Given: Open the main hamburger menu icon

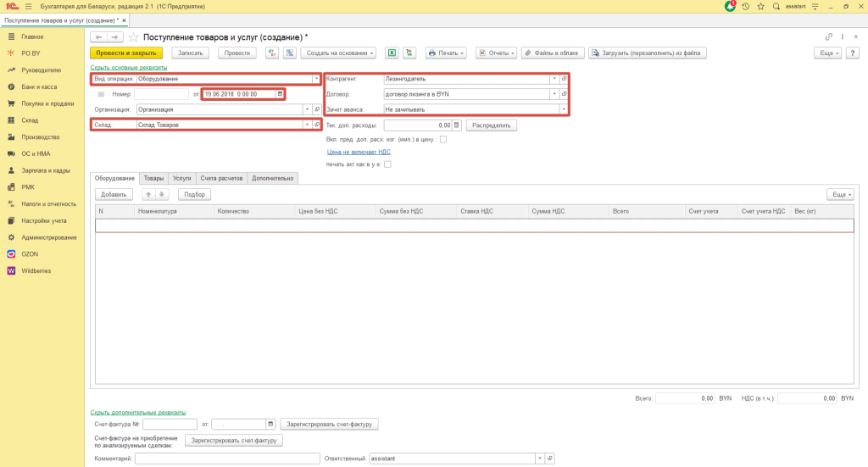Looking at the screenshot, I should point(28,7).
